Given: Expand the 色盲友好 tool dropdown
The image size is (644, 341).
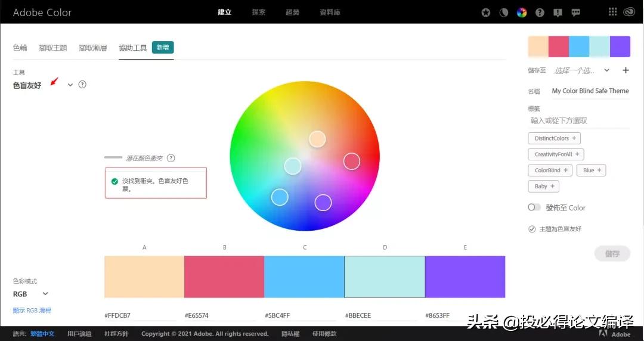Looking at the screenshot, I should [x=70, y=85].
